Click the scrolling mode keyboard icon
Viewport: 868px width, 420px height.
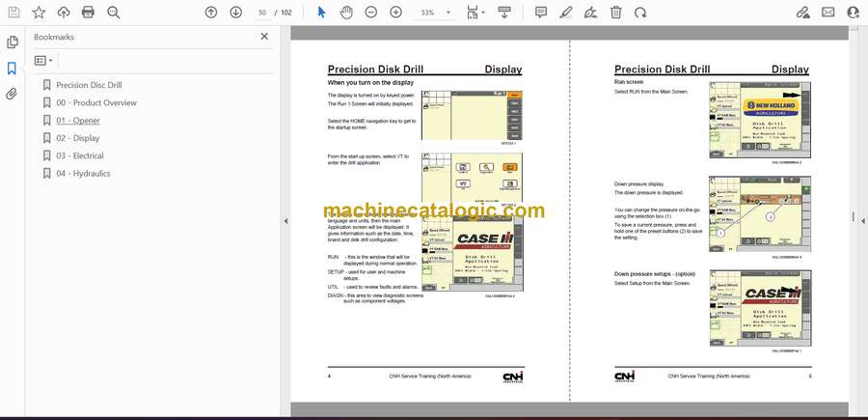pos(504,13)
